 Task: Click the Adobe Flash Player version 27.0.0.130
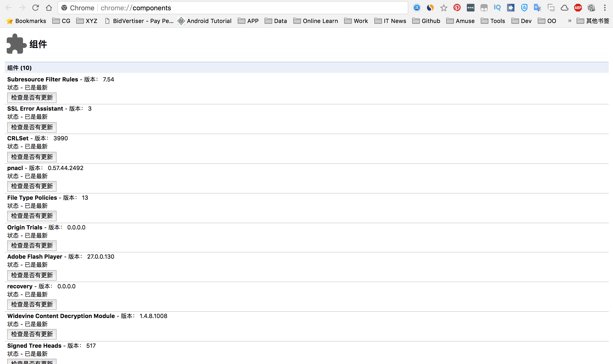point(101,256)
